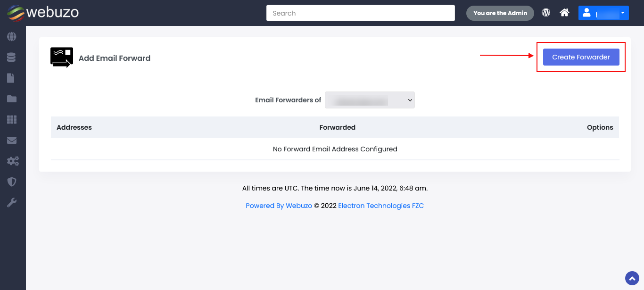Open the Powered By Webuzo link
The image size is (644, 290).
(279, 206)
